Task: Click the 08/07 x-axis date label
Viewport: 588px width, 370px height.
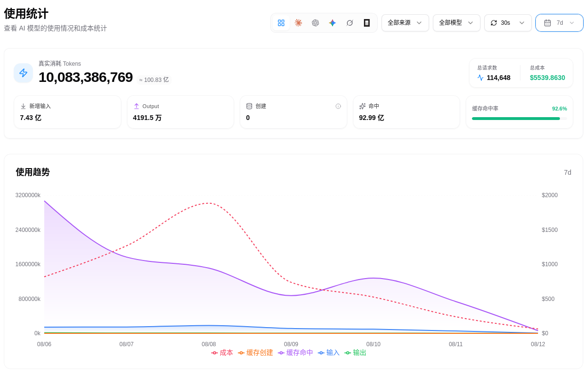Action: 127,344
